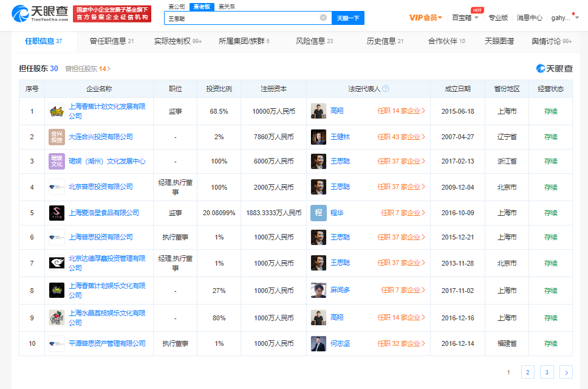Expand 任职 43 家企业 for 王健林

[x=401, y=137]
